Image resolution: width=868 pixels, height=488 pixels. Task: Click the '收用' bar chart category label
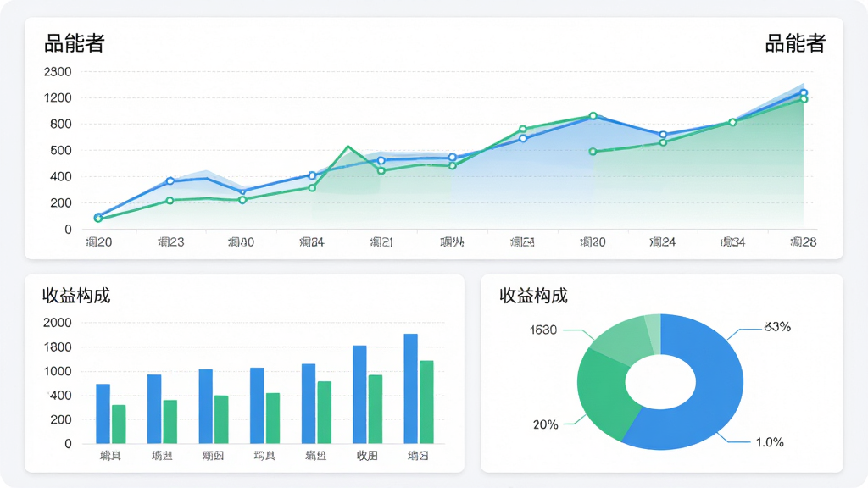coord(367,455)
